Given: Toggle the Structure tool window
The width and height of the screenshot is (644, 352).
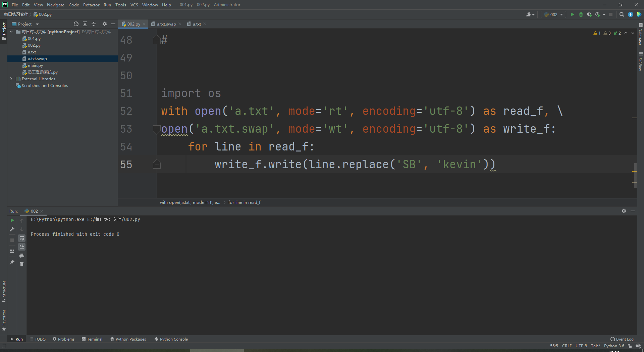Looking at the screenshot, I should click(x=4, y=291).
